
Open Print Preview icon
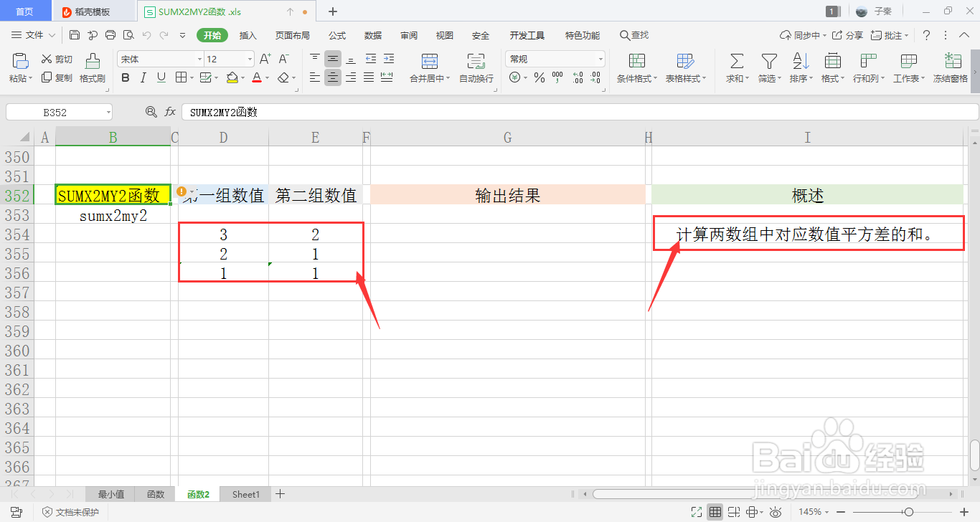[x=128, y=35]
